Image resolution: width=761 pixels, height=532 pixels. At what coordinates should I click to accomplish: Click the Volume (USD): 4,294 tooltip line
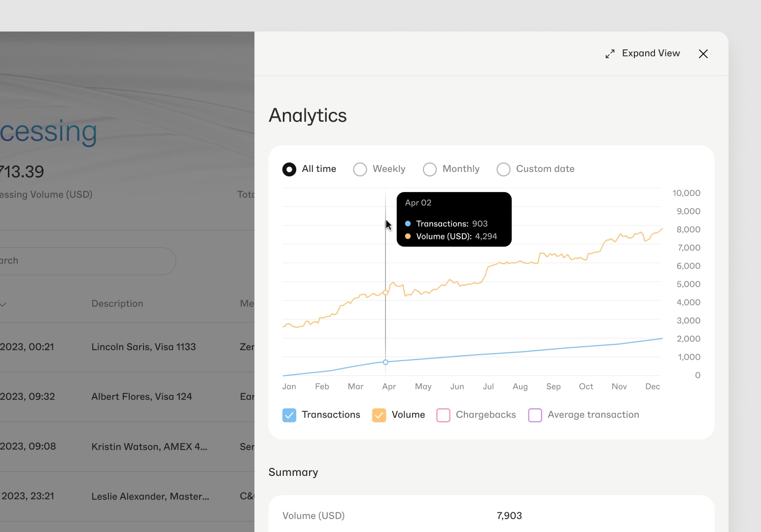click(451, 236)
